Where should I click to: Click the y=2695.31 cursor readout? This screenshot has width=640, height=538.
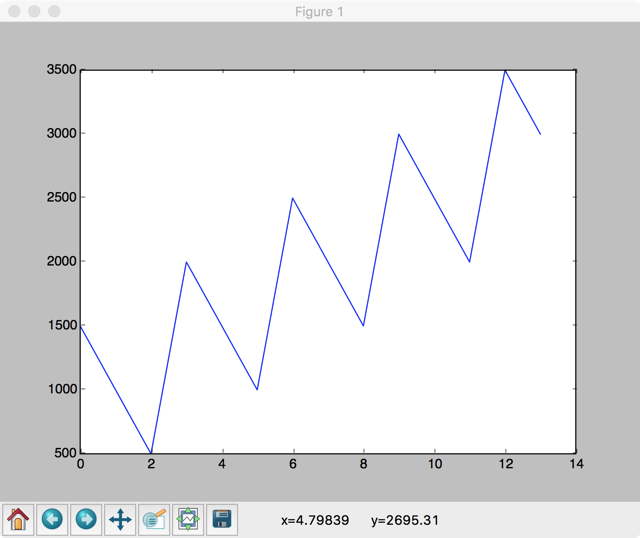pyautogui.click(x=404, y=520)
